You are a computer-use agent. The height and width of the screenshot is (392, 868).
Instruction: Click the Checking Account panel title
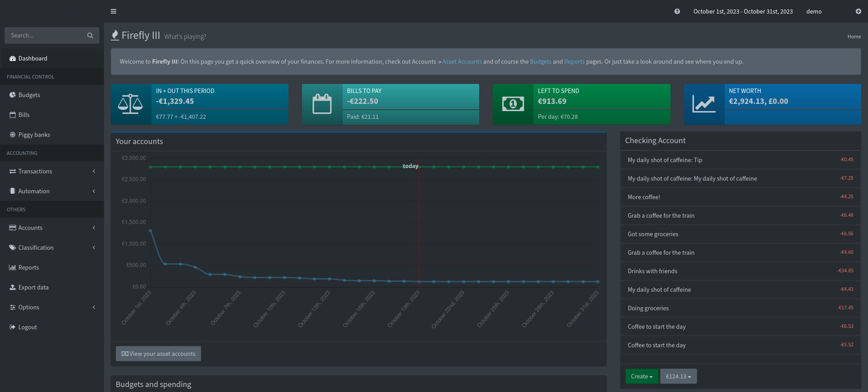pos(655,140)
